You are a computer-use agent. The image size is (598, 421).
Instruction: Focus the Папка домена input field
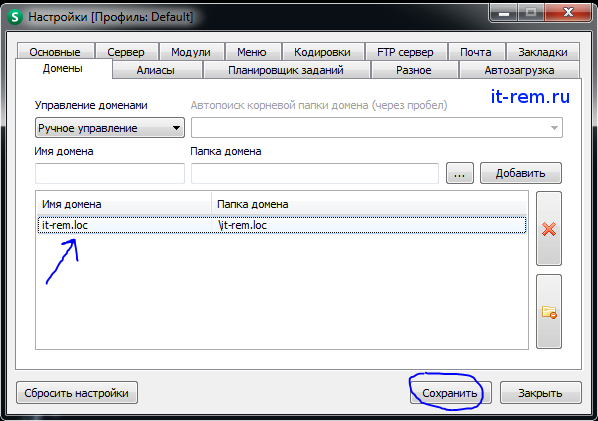(315, 174)
